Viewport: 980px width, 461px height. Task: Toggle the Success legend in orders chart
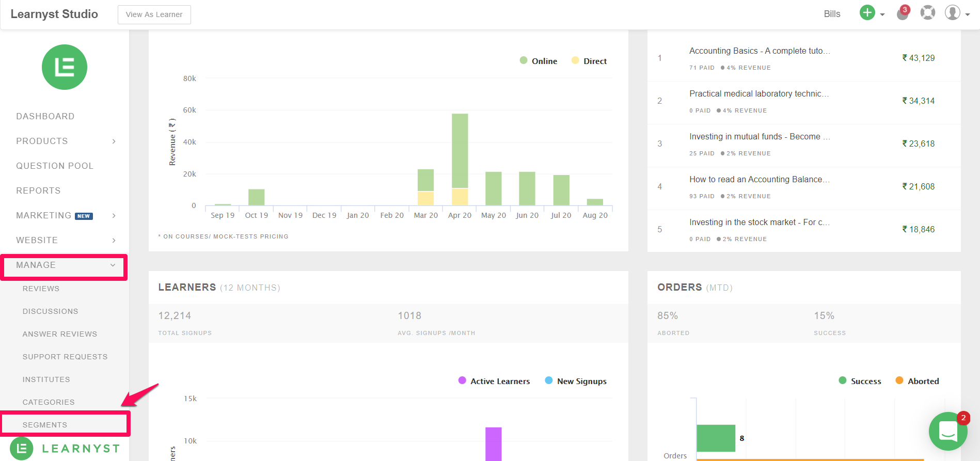(860, 381)
